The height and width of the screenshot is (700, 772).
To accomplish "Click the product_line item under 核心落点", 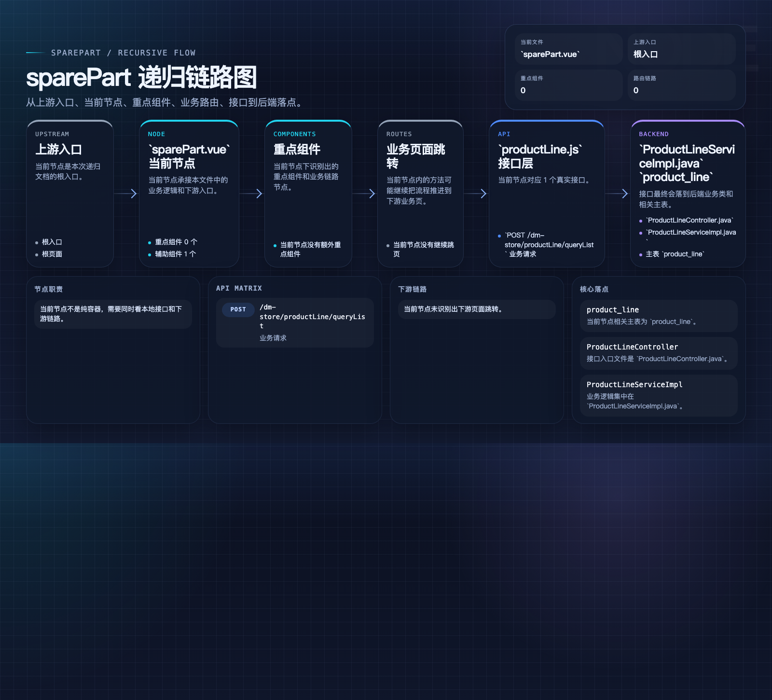I will tap(659, 316).
